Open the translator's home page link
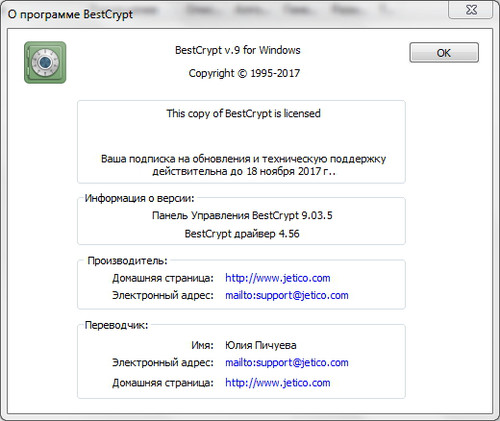This screenshot has height=421, width=500. 278,383
